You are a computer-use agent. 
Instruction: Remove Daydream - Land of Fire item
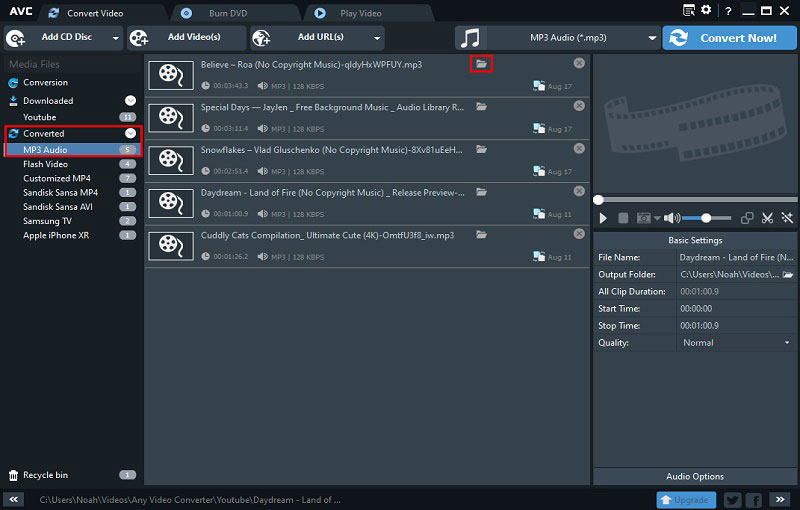(579, 191)
